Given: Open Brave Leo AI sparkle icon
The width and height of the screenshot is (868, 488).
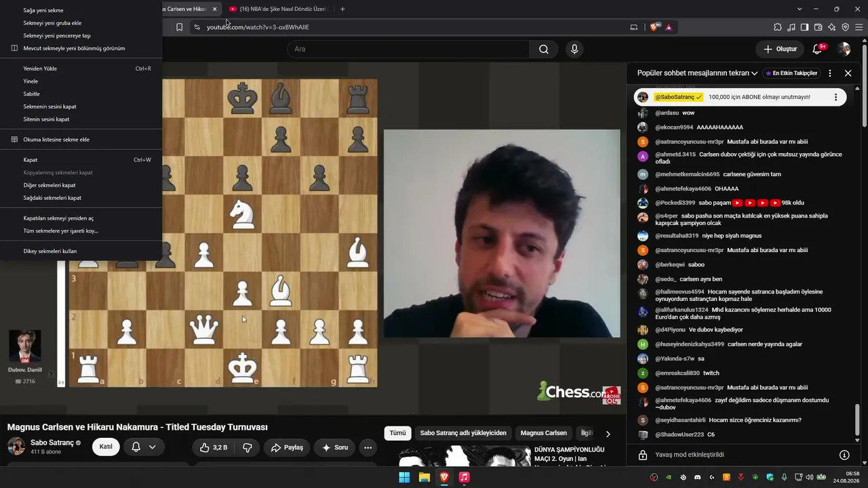Looking at the screenshot, I should click(832, 27).
